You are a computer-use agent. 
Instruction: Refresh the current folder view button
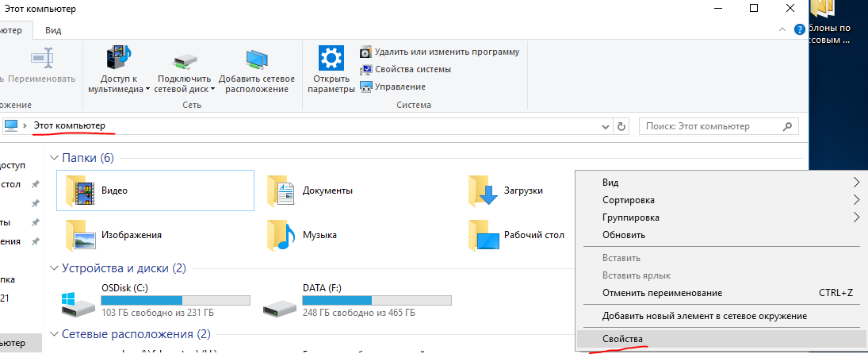pyautogui.click(x=621, y=126)
